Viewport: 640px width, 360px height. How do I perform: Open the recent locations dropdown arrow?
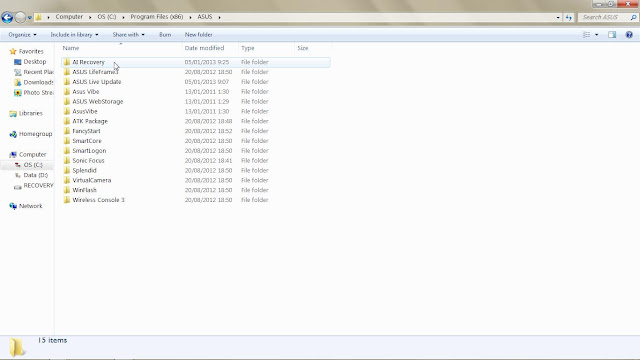pyautogui.click(x=29, y=18)
